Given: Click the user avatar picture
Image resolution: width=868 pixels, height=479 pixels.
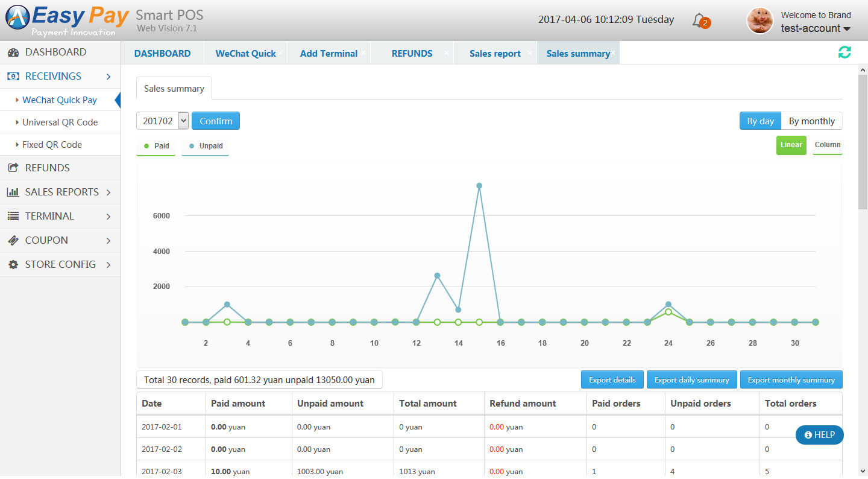Looking at the screenshot, I should click(759, 21).
